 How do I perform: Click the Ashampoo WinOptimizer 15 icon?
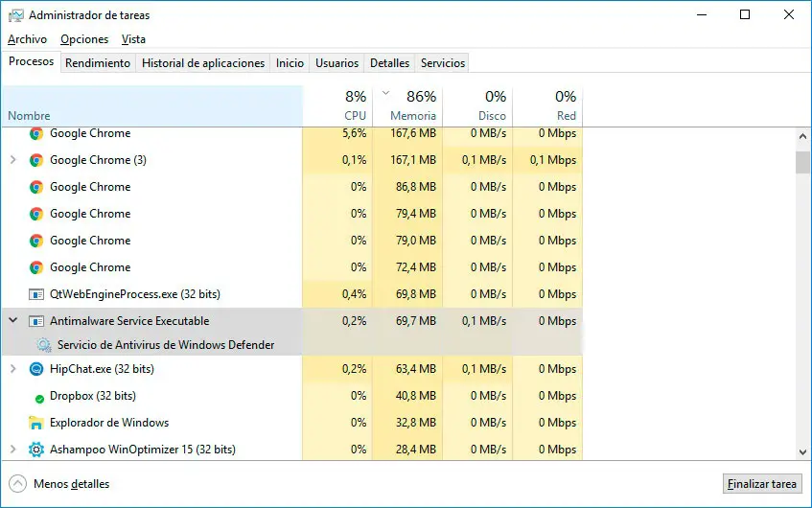[x=36, y=450]
